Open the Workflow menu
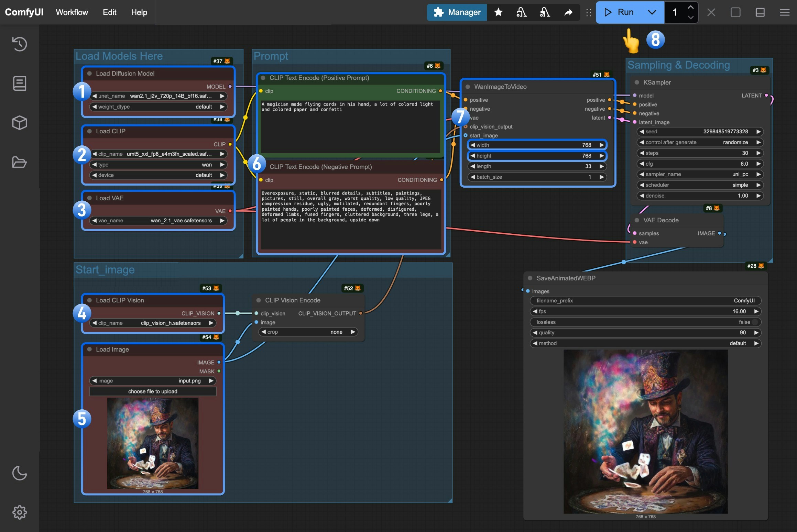The image size is (797, 532). 72,12
